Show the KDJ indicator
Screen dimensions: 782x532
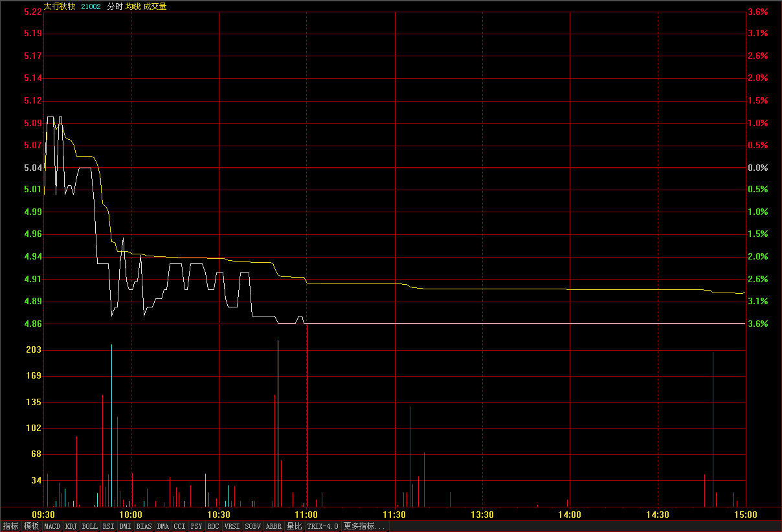point(71,526)
